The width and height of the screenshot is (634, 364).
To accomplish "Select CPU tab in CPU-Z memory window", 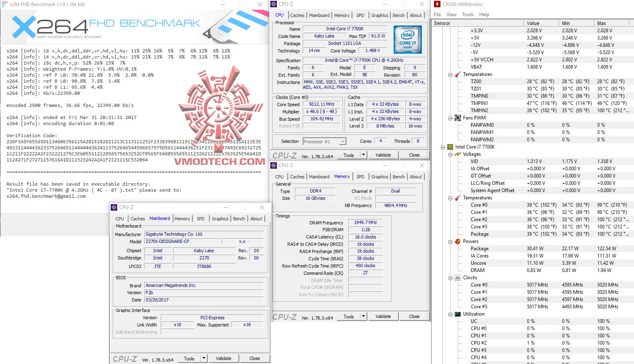I will [x=280, y=177].
